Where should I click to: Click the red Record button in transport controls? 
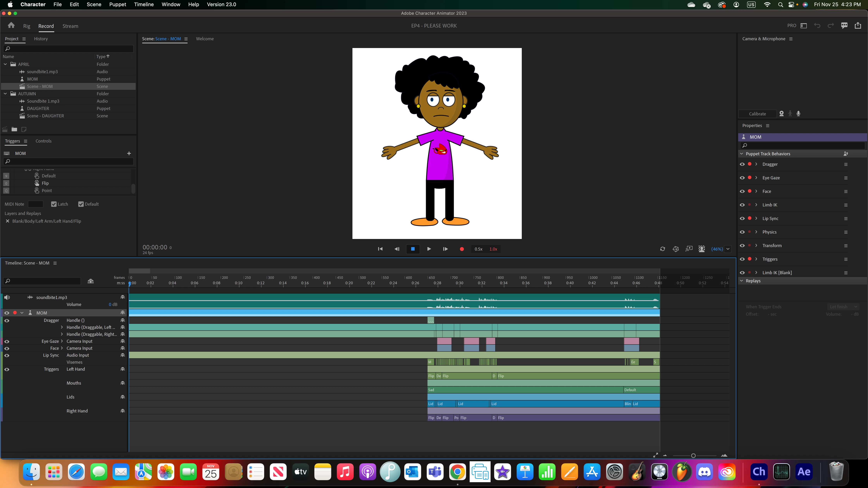[462, 249]
